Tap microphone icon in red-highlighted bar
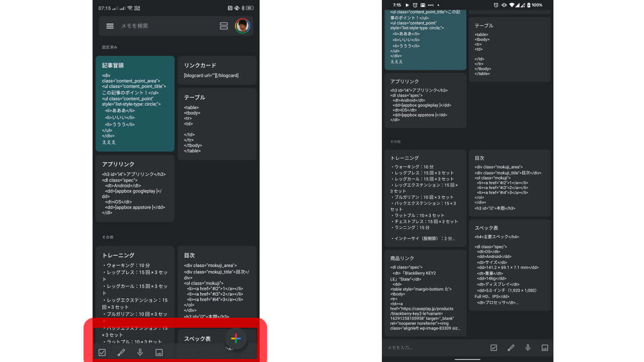 (x=140, y=352)
